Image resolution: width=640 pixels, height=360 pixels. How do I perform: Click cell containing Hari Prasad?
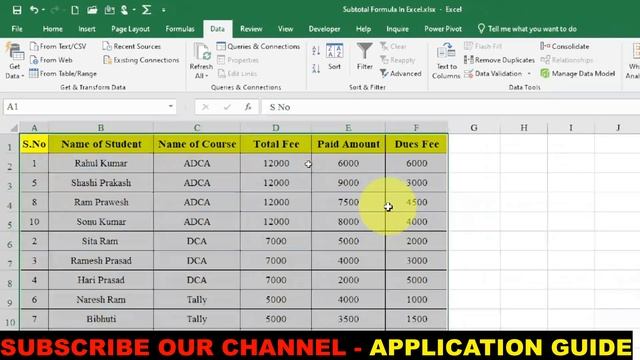[x=101, y=280]
